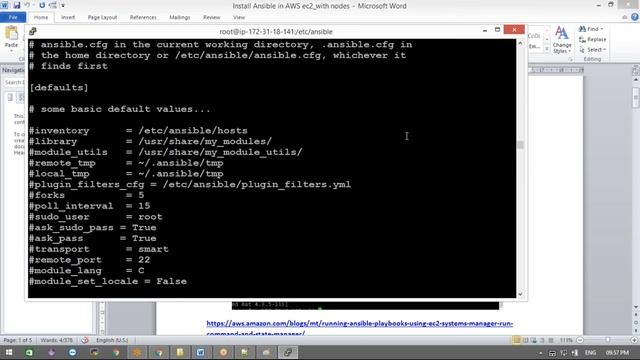This screenshot has height=360, width=640.
Task: Open the Page Layout ribbon tab
Action: [102, 17]
